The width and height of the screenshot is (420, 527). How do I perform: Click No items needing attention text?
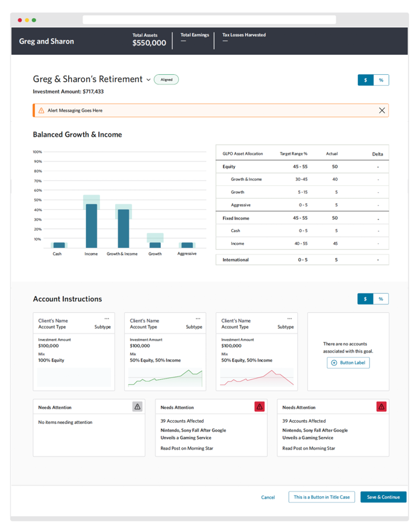[65, 422]
